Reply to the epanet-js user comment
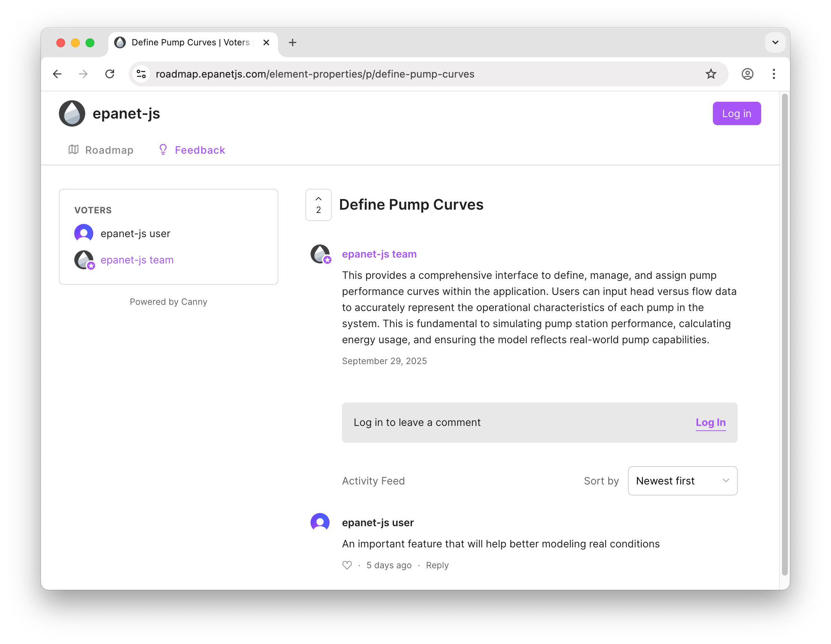Image resolution: width=831 pixels, height=644 pixels. point(437,565)
